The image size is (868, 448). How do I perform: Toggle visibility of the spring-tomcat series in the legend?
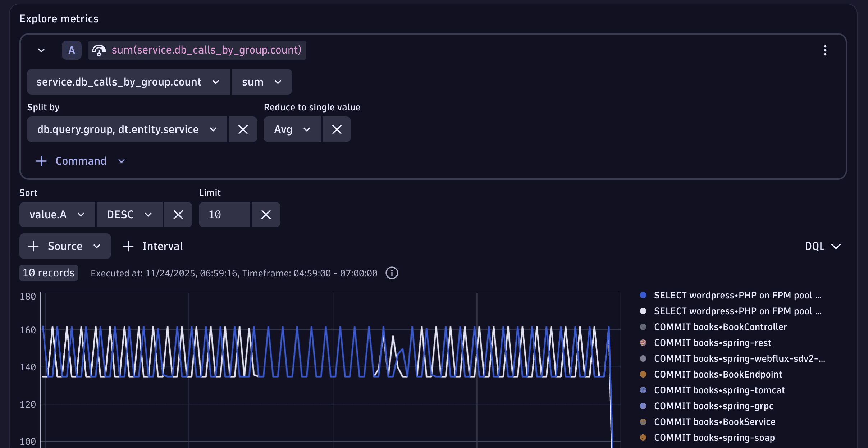pyautogui.click(x=643, y=390)
